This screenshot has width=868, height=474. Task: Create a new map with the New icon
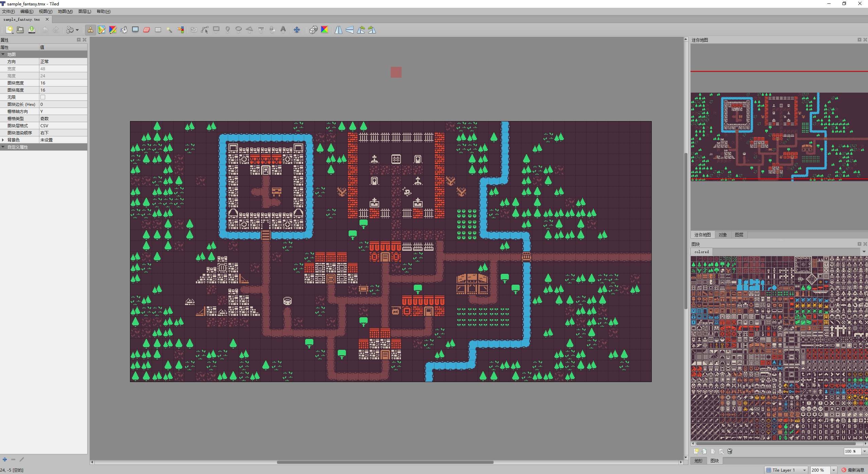click(10, 30)
